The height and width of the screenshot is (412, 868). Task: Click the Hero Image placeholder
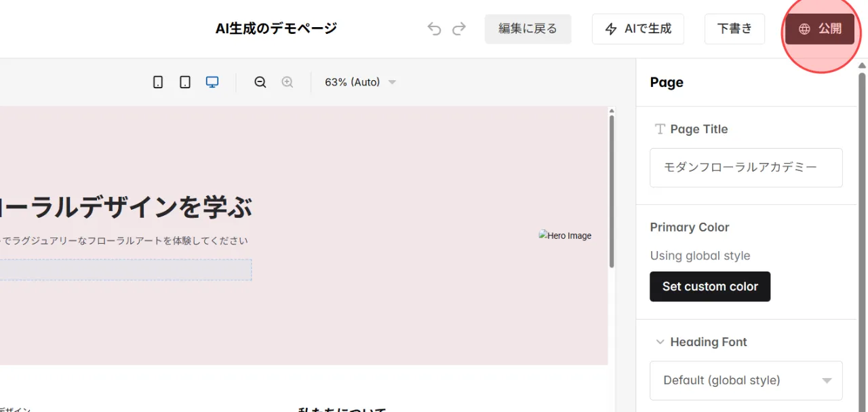(565, 236)
